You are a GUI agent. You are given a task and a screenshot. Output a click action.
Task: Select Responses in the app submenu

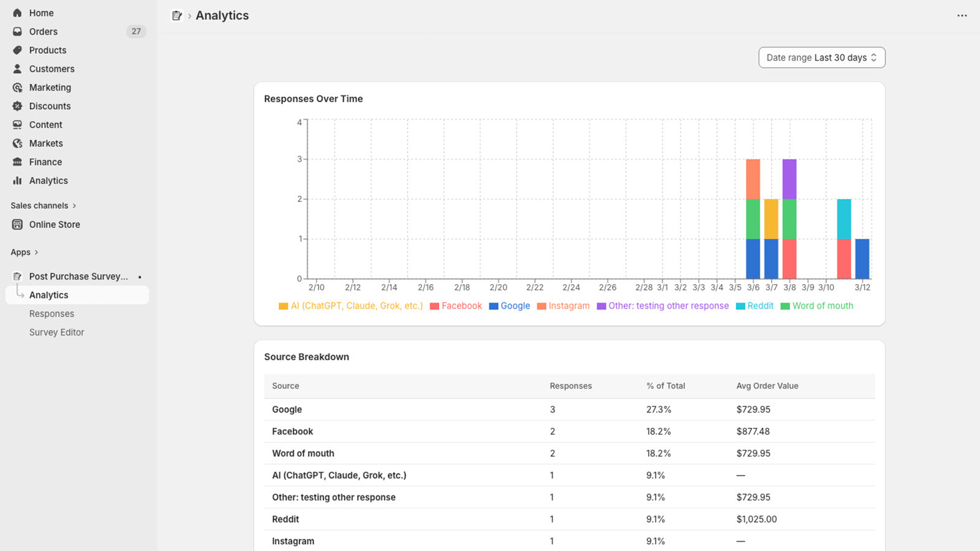coord(51,313)
